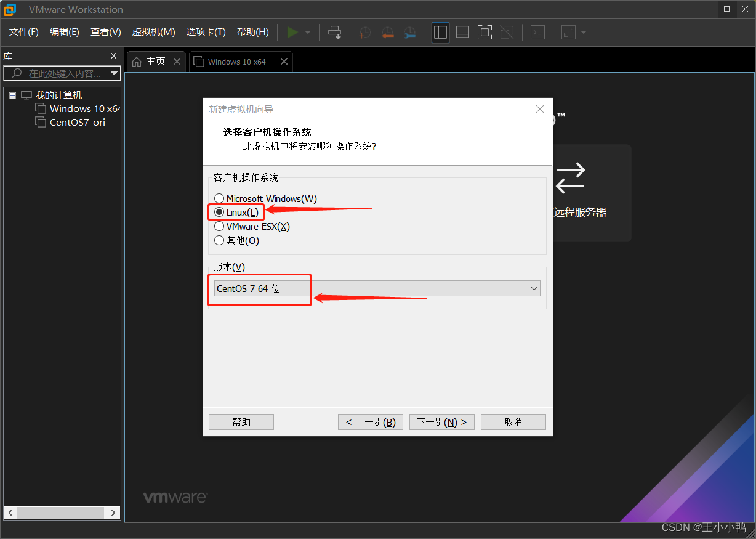
Task: Open the stretch display dropdown arrow
Action: [x=584, y=33]
